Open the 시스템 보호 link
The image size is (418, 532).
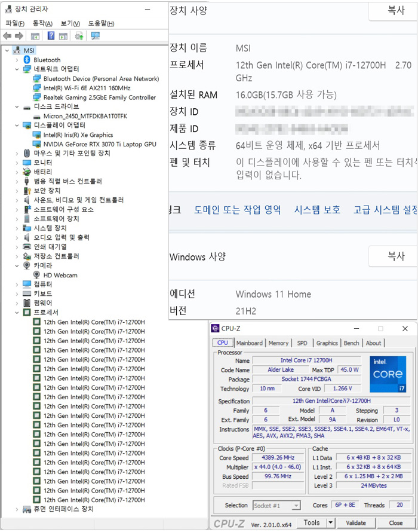317,210
